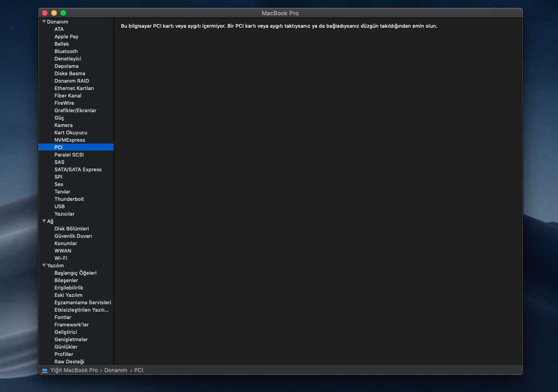Click the laptop icon in the path bar
This screenshot has height=392, width=558.
(x=45, y=370)
